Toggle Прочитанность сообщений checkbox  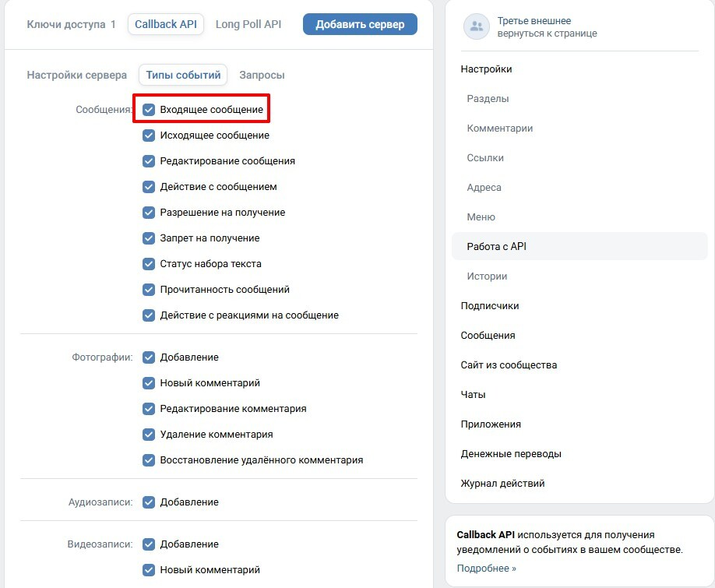click(149, 290)
